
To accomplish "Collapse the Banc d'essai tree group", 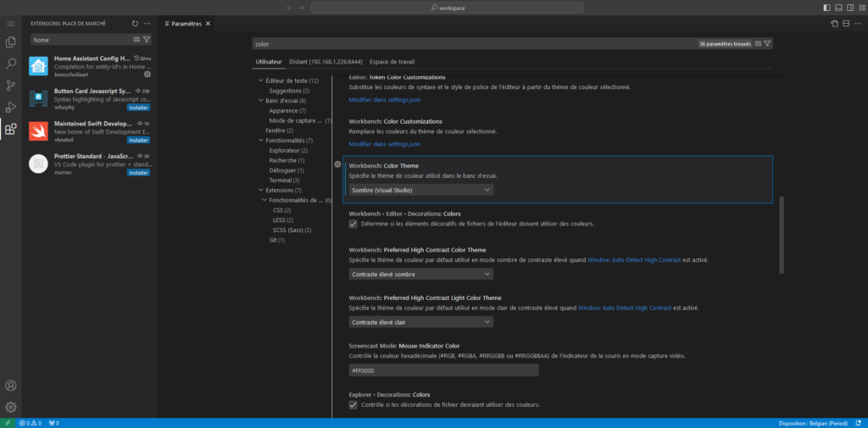I will tap(261, 101).
